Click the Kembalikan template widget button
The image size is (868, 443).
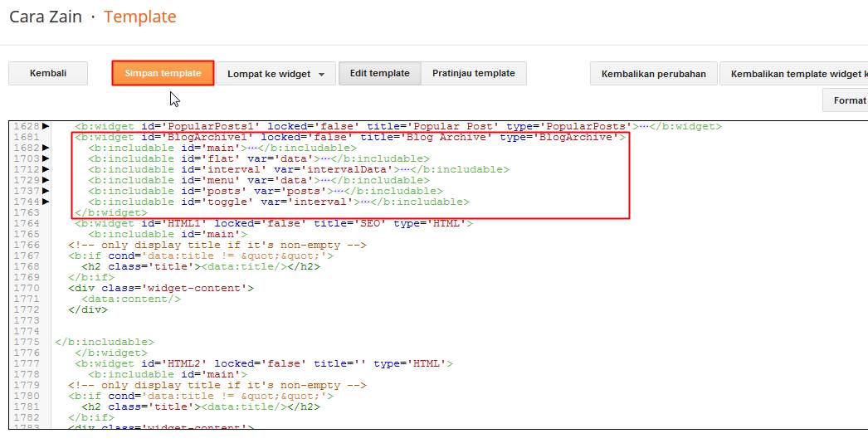pos(794,74)
